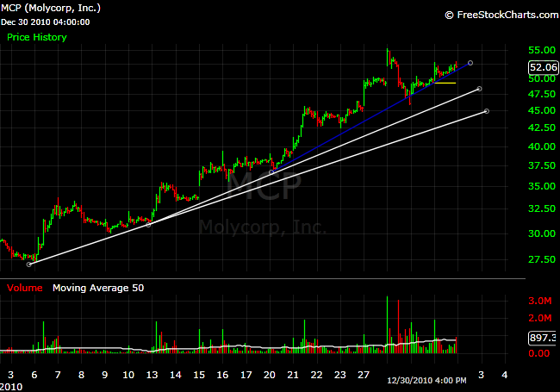The width and height of the screenshot is (560, 392).
Task: Click the Dec 30 2010 04:00:00 timestamp
Action: coord(46,22)
